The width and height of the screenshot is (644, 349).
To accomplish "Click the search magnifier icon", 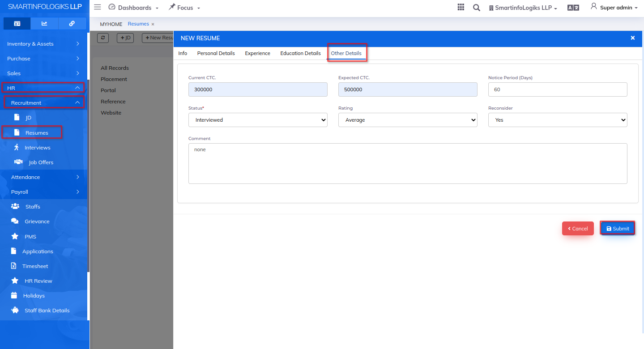I will (477, 8).
